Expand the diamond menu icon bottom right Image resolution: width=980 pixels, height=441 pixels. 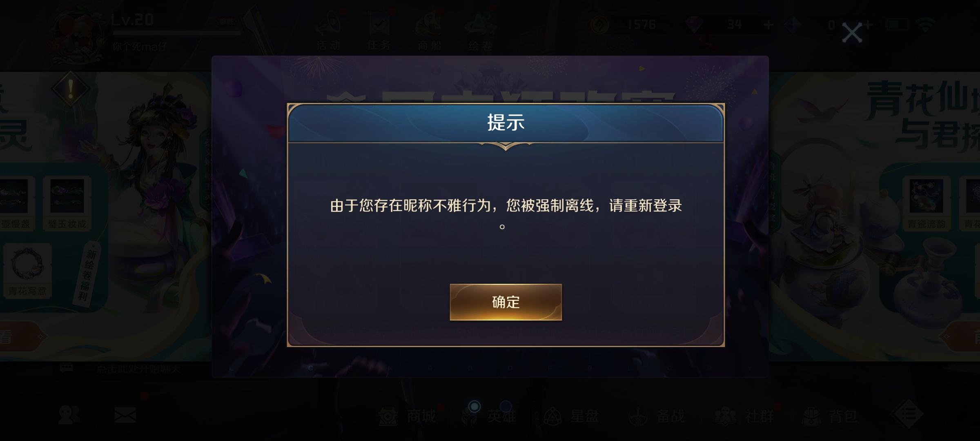[907, 414]
